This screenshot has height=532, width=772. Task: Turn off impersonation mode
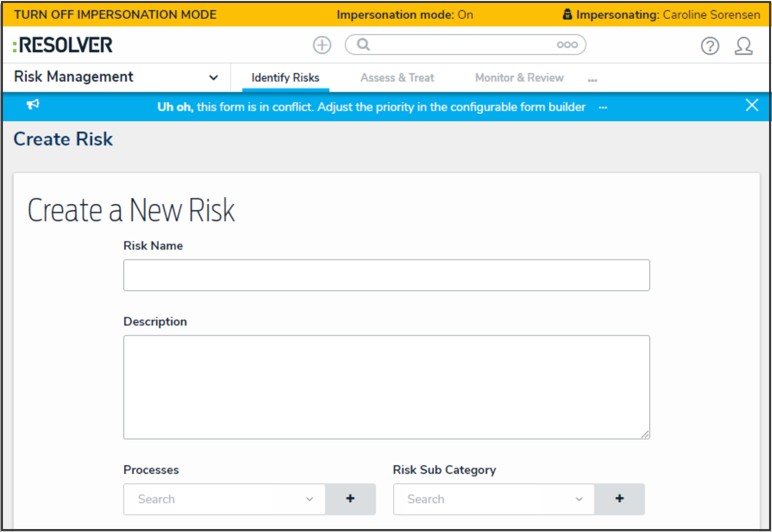(115, 15)
